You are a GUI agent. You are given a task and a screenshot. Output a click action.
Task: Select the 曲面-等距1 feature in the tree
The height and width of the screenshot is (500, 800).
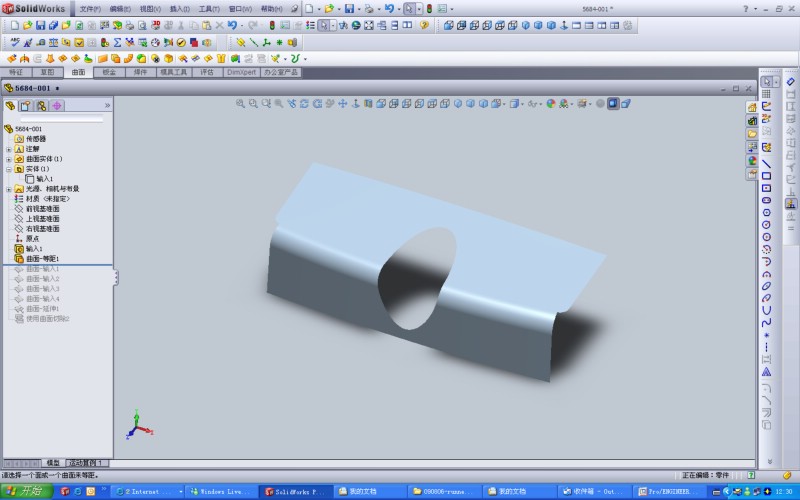42,259
